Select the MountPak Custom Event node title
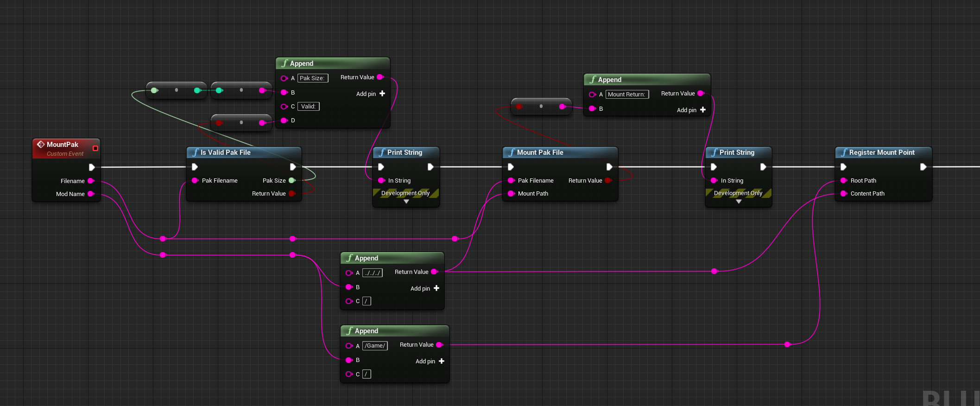This screenshot has width=980, height=406. [x=63, y=145]
